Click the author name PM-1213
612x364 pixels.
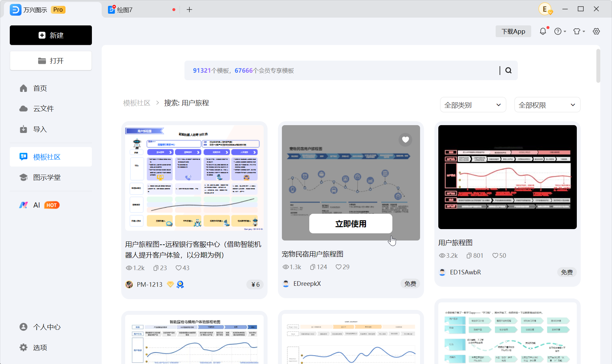coord(150,284)
